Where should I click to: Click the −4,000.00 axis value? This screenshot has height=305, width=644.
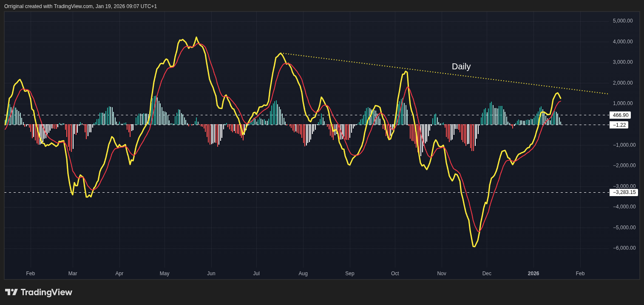tap(624, 207)
